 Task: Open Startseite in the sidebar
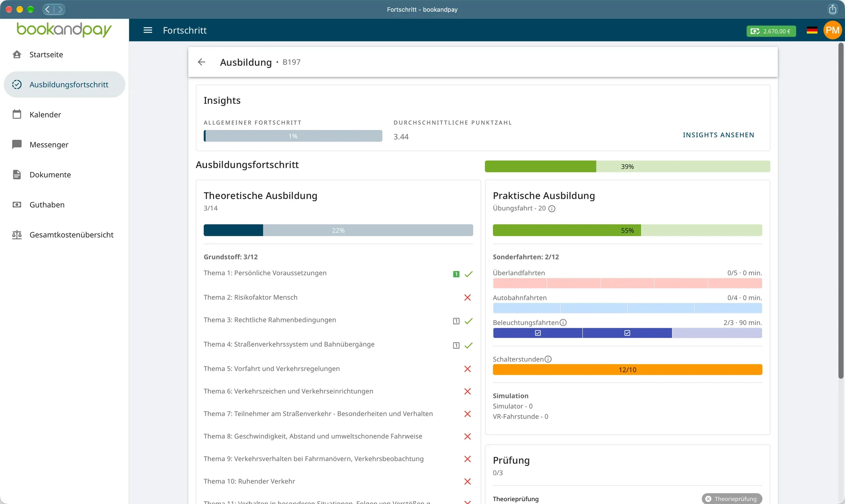(64, 55)
